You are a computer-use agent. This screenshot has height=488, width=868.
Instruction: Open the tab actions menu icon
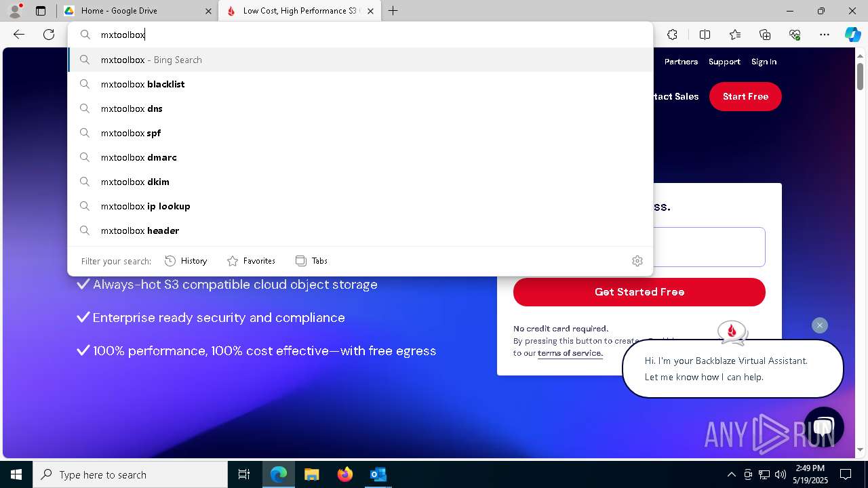coord(41,11)
